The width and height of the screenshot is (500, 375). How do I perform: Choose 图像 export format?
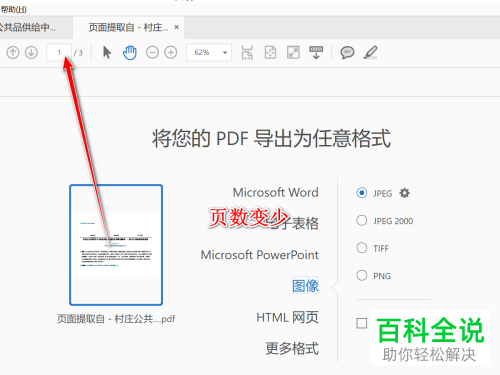[305, 286]
